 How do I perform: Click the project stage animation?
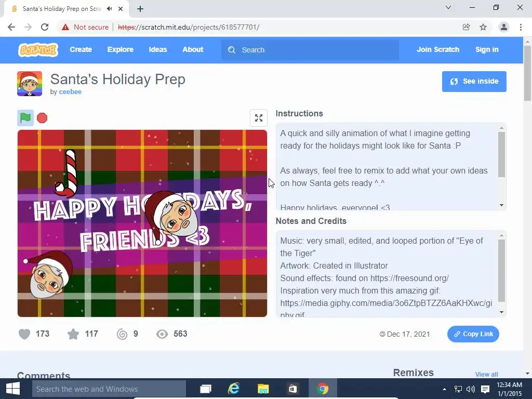click(142, 223)
